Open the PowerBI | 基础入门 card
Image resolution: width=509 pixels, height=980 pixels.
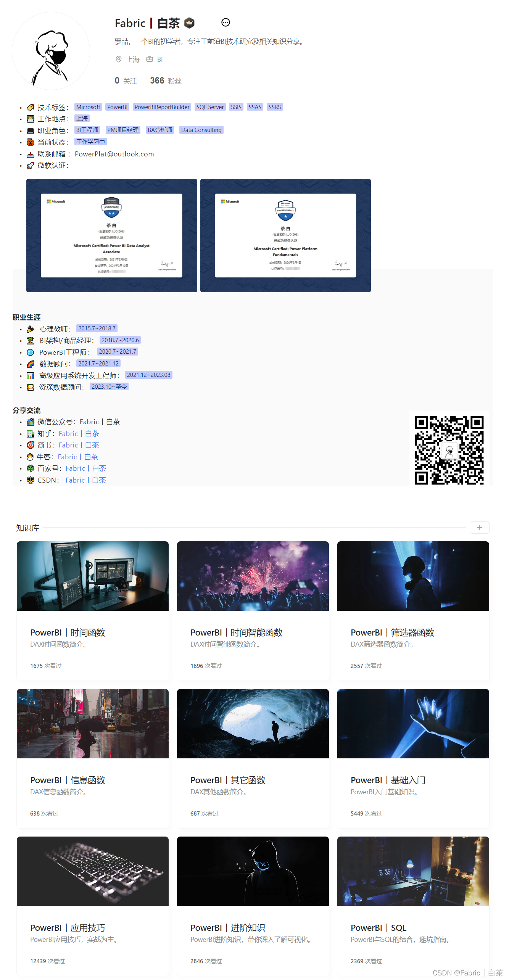coord(413,758)
